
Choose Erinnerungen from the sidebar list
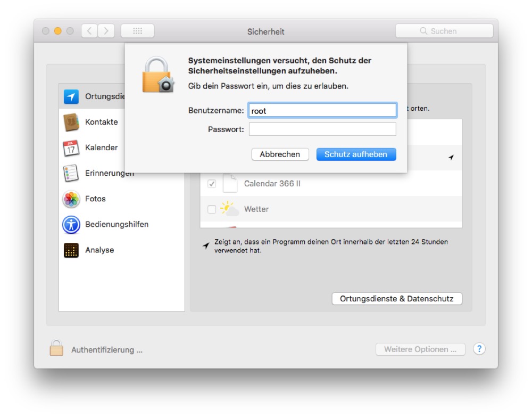[x=109, y=173]
